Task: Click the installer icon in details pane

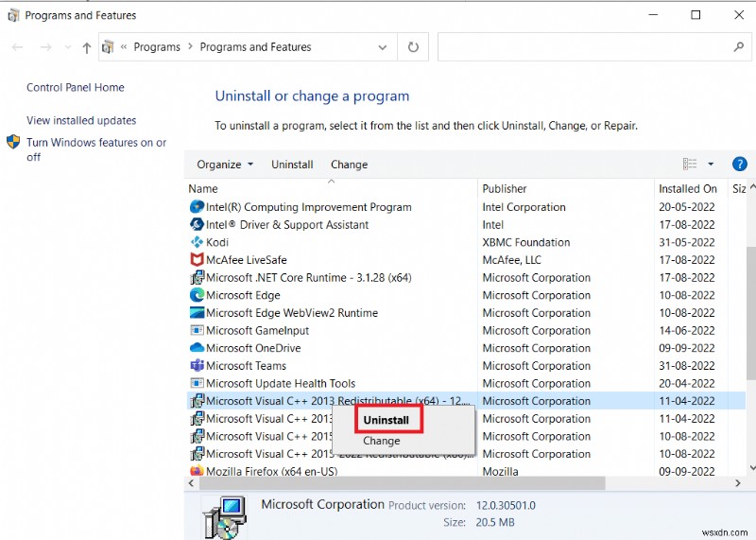Action: 225,518
